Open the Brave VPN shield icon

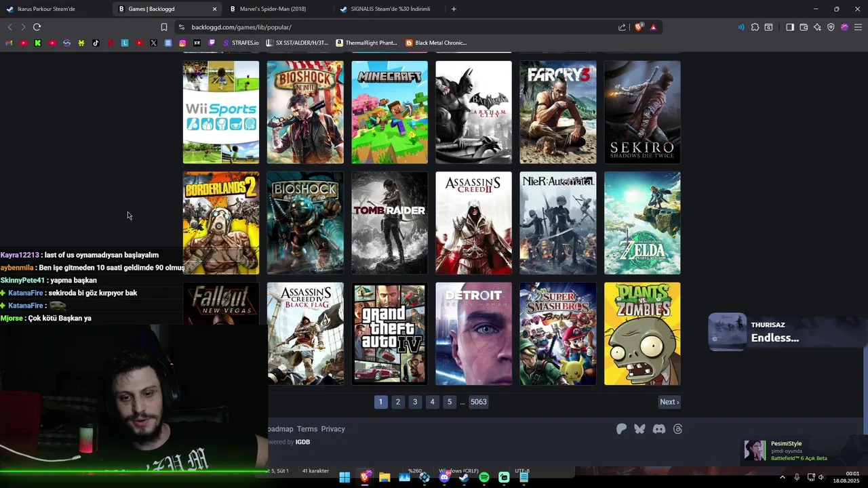831,27
